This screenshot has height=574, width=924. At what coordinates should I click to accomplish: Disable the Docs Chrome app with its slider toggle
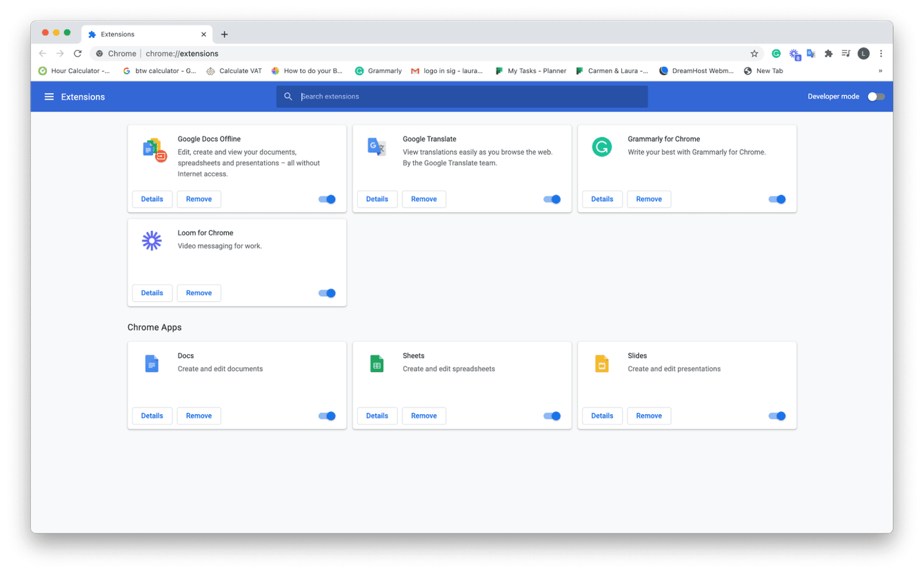pos(326,416)
